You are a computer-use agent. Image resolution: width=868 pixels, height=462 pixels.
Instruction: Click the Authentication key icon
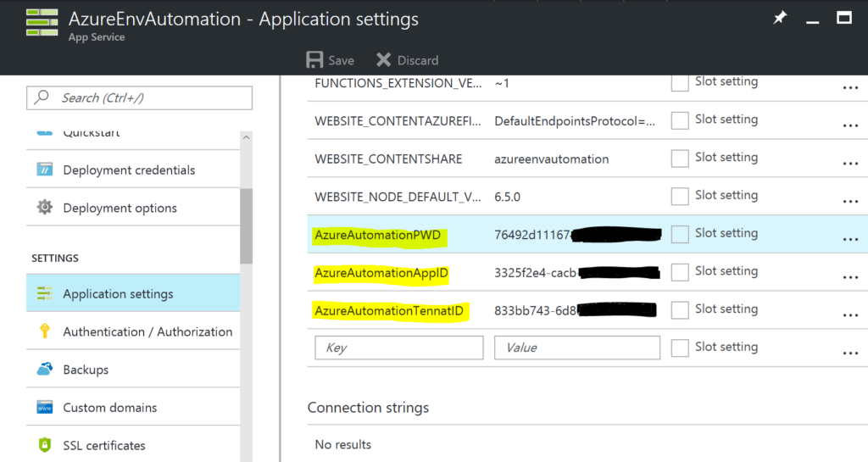pos(45,331)
